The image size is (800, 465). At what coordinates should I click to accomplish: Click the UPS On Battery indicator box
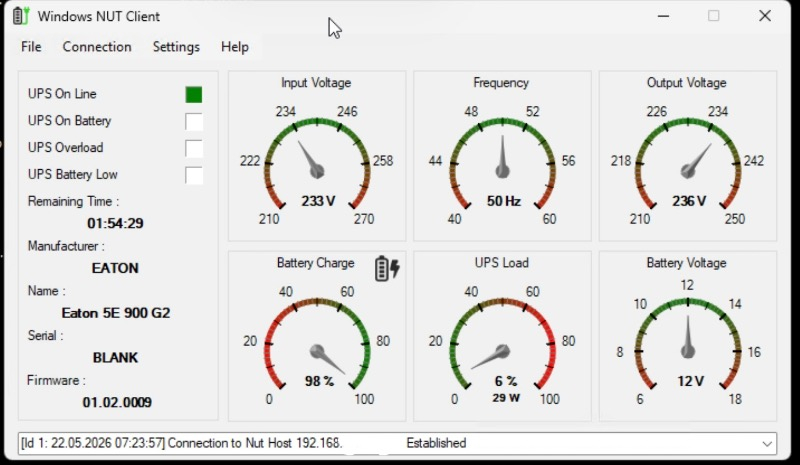(194, 121)
